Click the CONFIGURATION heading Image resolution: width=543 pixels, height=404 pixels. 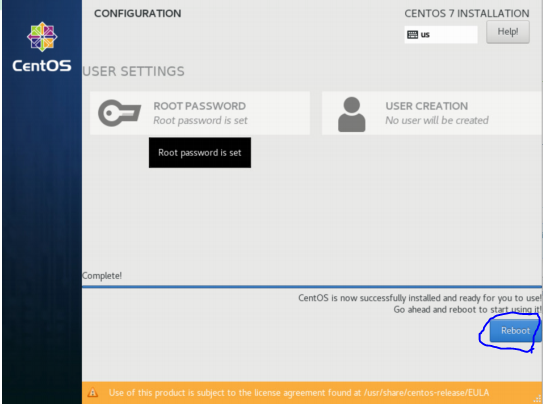(137, 14)
